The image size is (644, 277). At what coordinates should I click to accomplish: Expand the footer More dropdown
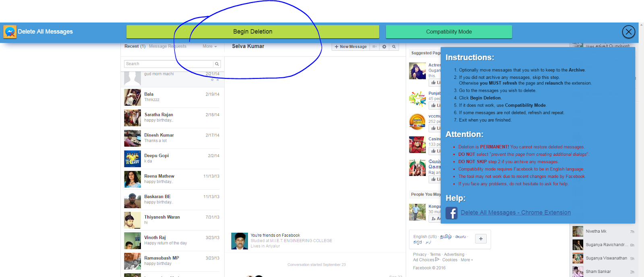point(466,260)
